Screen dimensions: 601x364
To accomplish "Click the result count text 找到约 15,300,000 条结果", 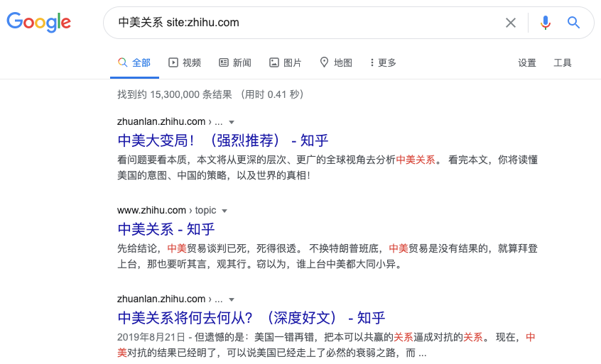I will [174, 94].
